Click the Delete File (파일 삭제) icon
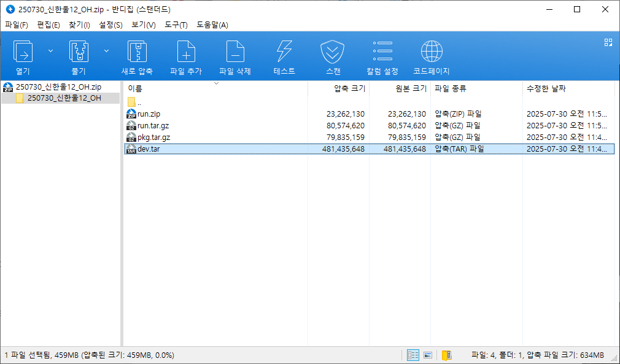The width and height of the screenshot is (620, 364). tap(235, 53)
